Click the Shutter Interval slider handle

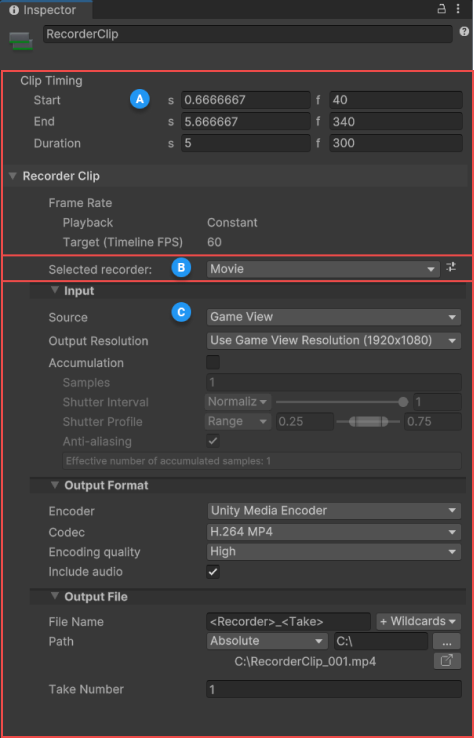[403, 402]
